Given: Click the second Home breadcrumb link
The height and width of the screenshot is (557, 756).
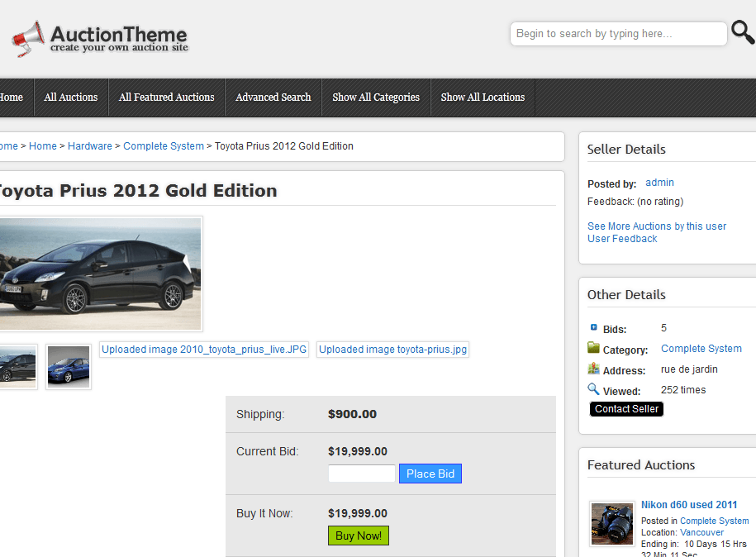Looking at the screenshot, I should click(x=43, y=146).
